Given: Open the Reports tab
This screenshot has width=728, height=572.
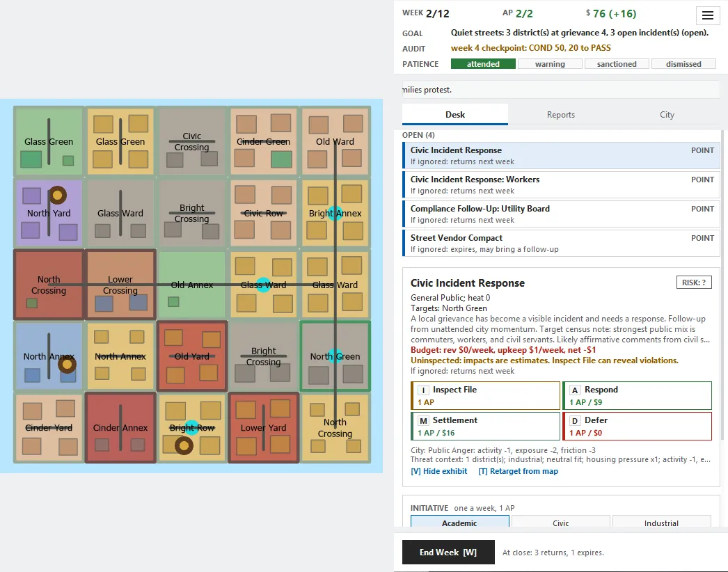Looking at the screenshot, I should tap(561, 115).
